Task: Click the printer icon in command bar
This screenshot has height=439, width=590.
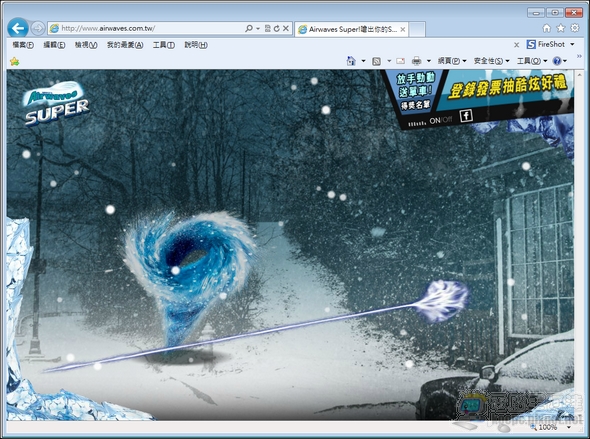Action: coord(416,61)
